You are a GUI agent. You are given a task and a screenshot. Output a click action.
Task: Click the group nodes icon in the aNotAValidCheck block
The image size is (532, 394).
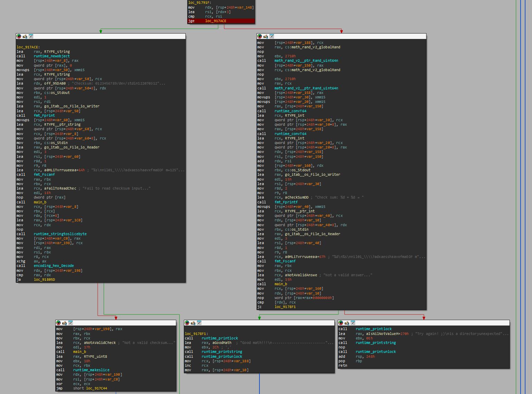pos(70,323)
